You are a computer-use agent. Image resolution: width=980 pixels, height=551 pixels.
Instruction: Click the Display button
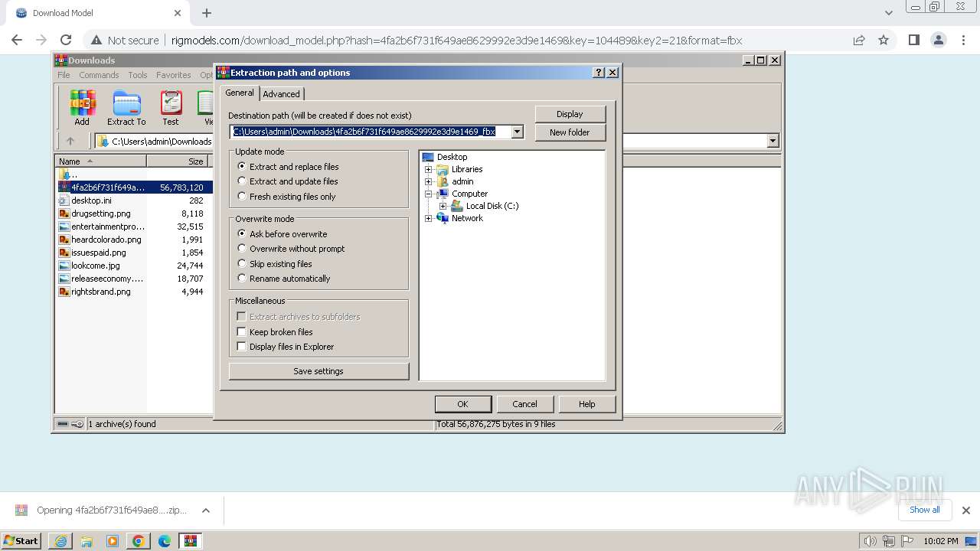[x=570, y=114]
